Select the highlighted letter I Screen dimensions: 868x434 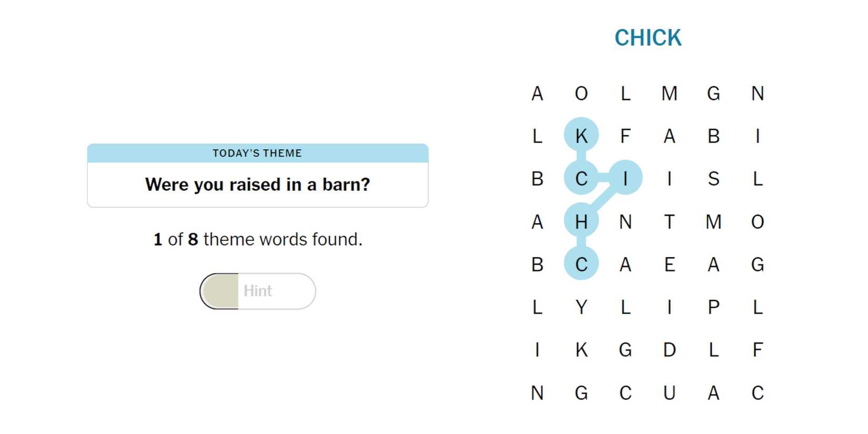pos(625,178)
